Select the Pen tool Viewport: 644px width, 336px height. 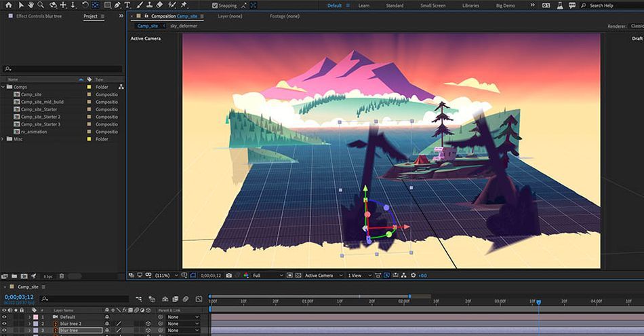(x=117, y=5)
